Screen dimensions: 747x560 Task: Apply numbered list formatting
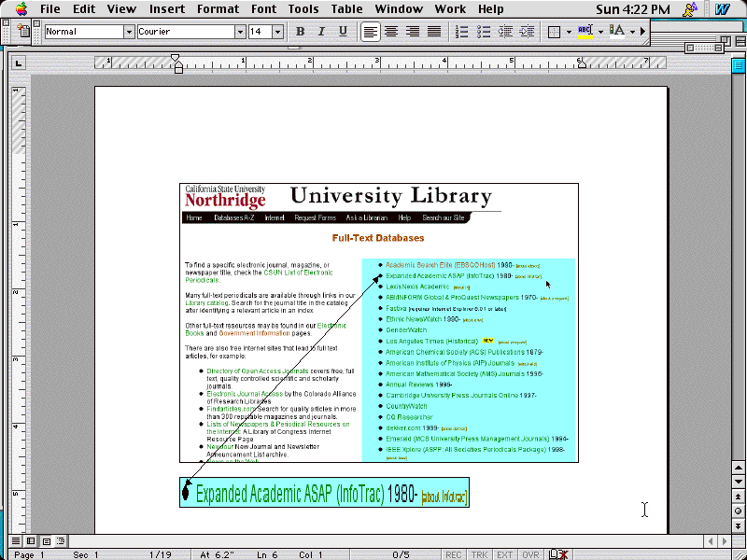click(461, 32)
